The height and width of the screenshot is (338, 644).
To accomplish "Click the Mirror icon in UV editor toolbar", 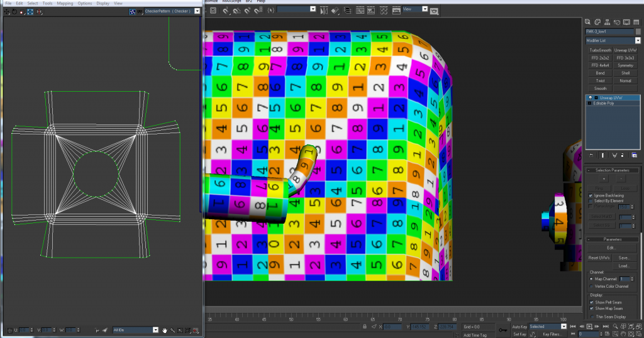I will pyautogui.click(x=40, y=11).
